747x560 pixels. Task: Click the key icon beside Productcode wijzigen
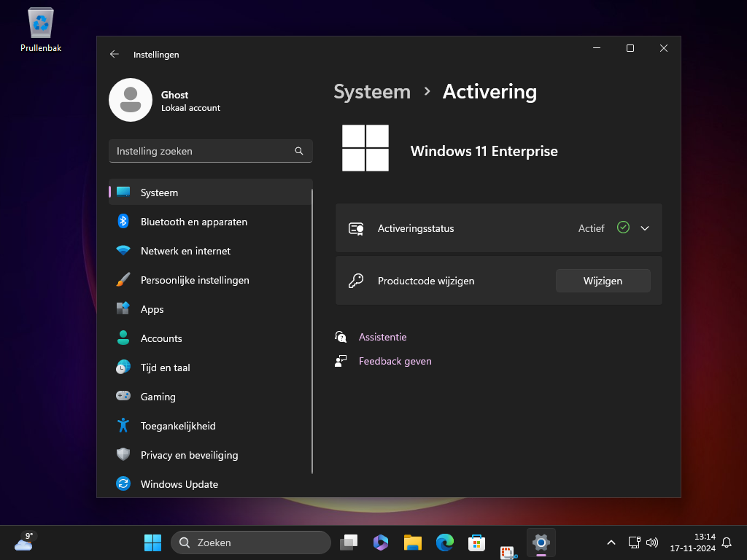pyautogui.click(x=356, y=281)
